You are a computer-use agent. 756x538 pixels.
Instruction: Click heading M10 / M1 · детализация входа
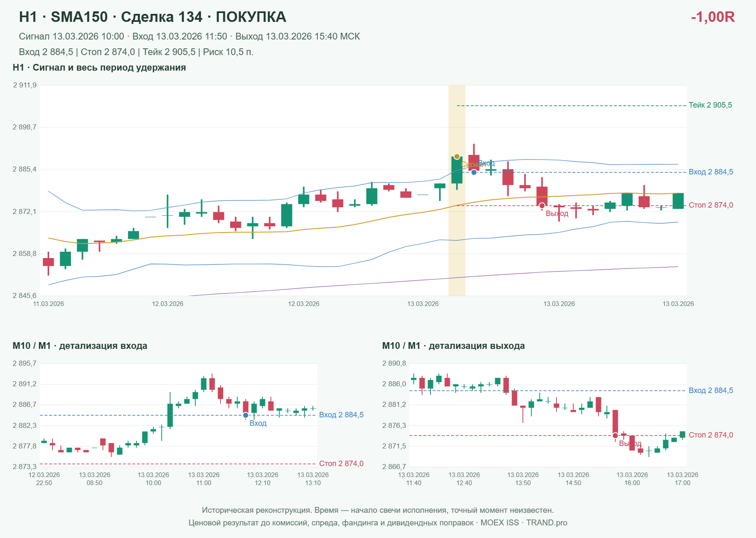[80, 346]
